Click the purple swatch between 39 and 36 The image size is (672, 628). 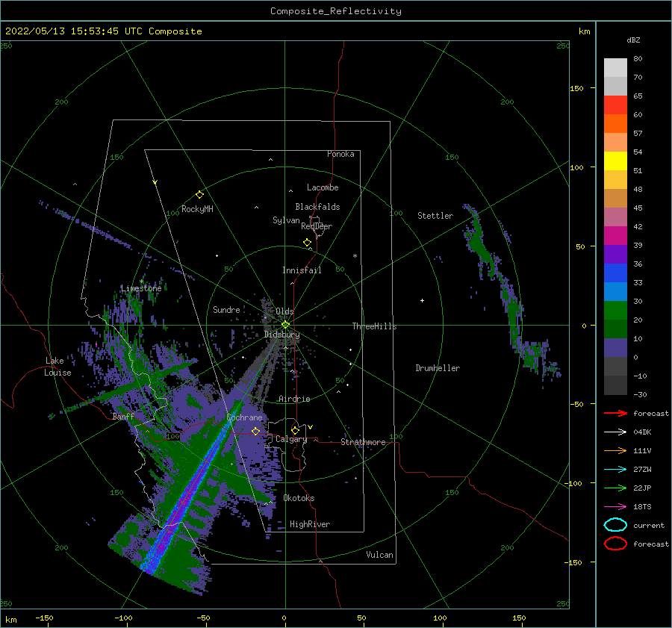tap(615, 255)
